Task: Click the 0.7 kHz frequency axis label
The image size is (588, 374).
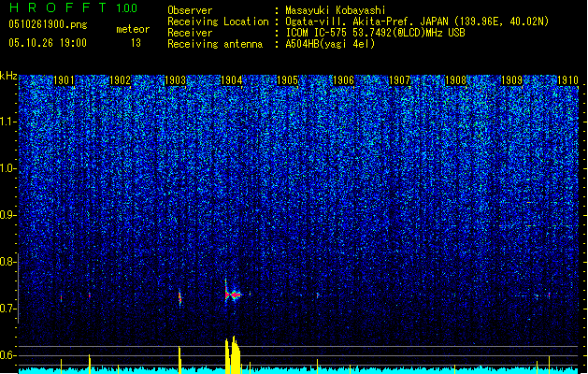Action: [x=8, y=309]
